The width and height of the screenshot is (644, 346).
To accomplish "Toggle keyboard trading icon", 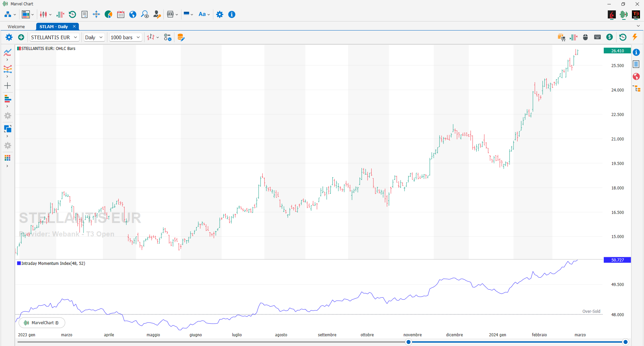I will pyautogui.click(x=597, y=37).
